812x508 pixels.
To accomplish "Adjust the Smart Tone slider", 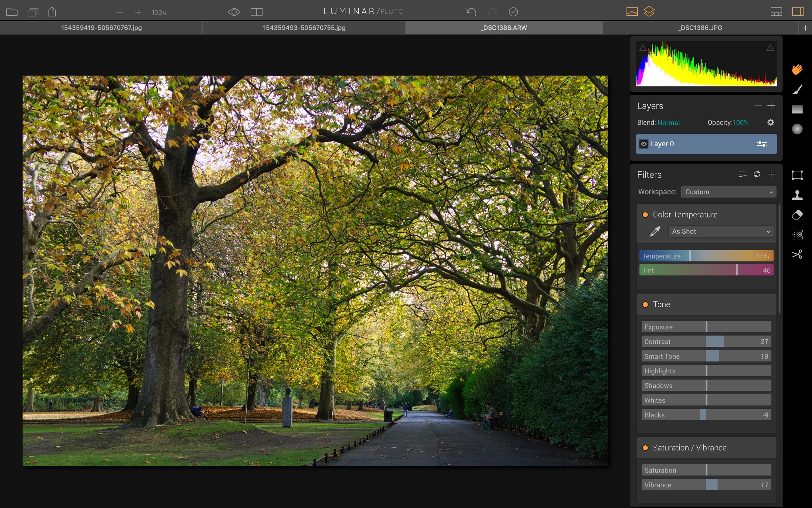I will pyautogui.click(x=706, y=356).
